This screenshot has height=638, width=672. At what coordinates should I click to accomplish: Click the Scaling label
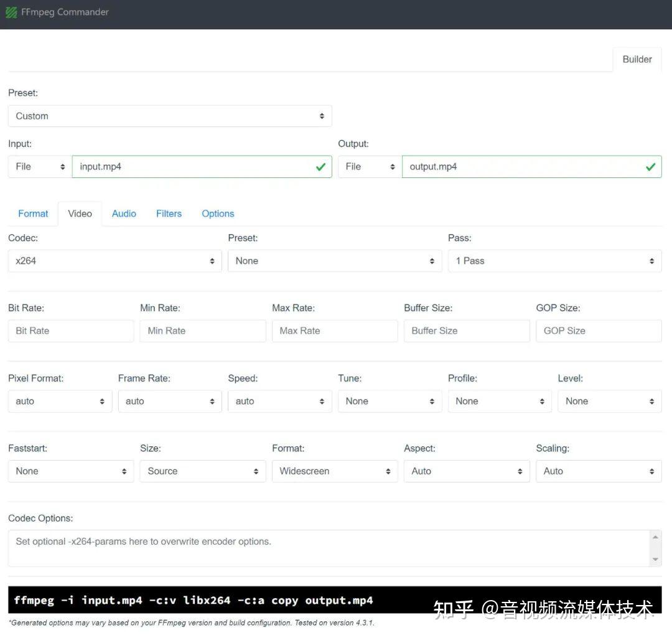(553, 448)
